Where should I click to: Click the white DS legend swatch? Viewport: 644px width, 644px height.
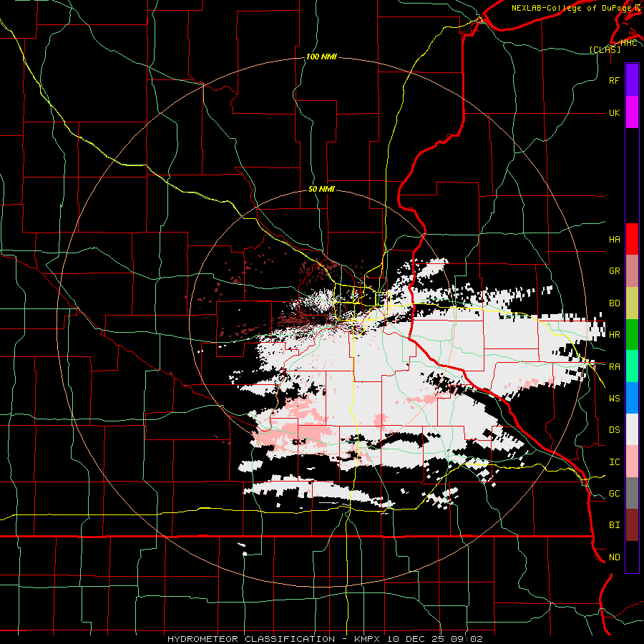[x=632, y=429]
